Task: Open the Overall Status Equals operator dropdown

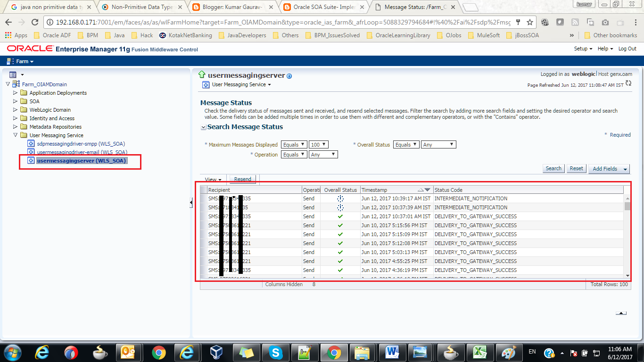Action: pos(406,145)
